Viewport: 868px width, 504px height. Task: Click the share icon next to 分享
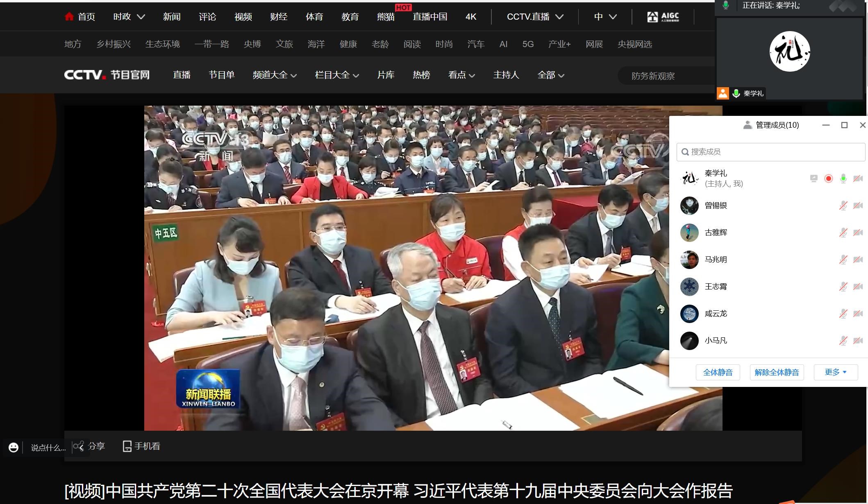[79, 446]
